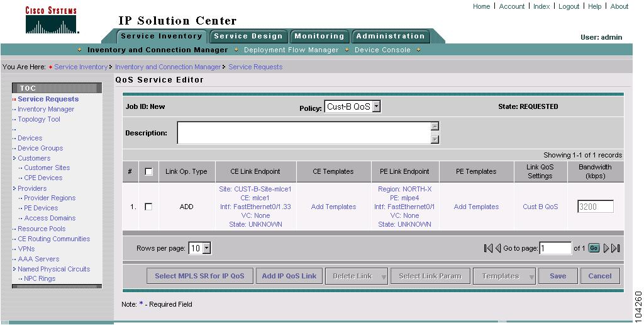
Task: Click Service Inventory breadcrumb link
Action: click(80, 67)
